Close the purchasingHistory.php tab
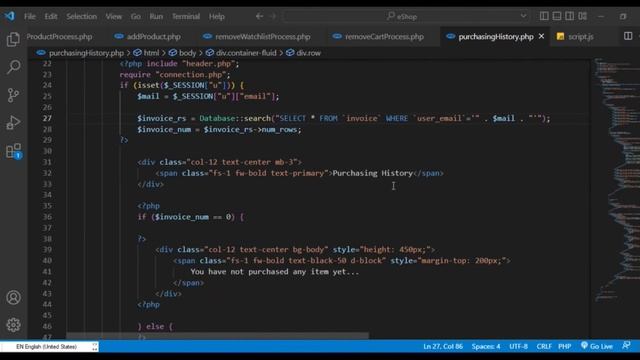This screenshot has width=640, height=360. 541,36
